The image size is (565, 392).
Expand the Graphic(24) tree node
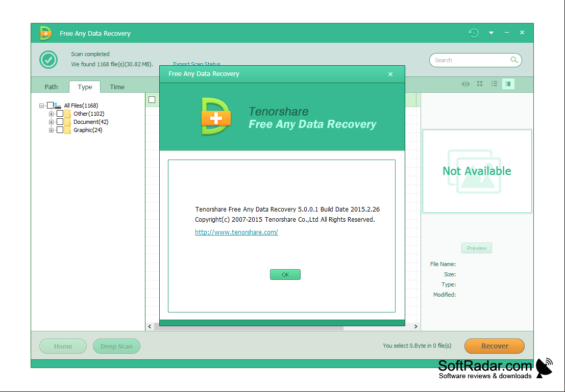[51, 130]
